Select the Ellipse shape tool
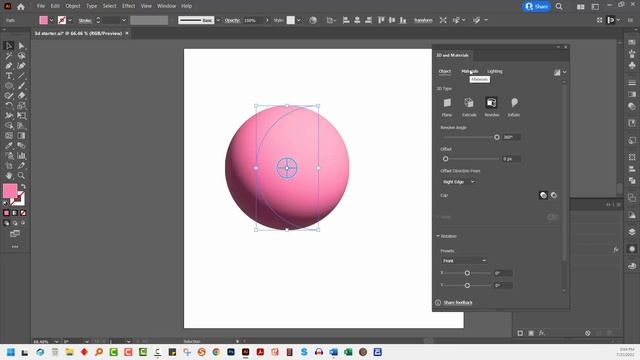The width and height of the screenshot is (640, 360). tap(9, 86)
